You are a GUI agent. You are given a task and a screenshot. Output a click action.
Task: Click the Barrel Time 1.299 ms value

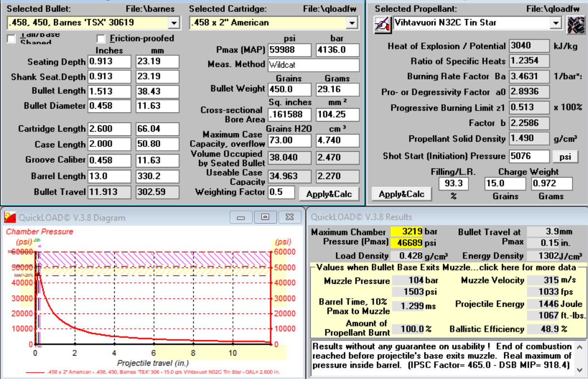[x=409, y=306]
